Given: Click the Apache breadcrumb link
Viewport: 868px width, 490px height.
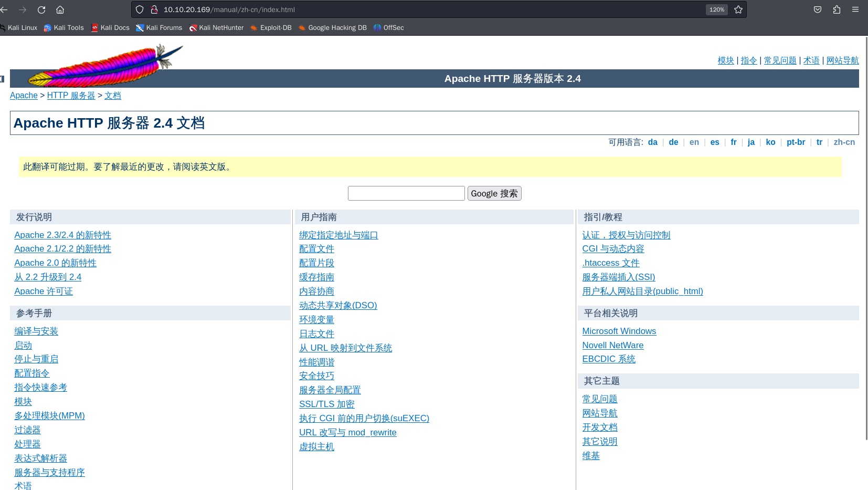Looking at the screenshot, I should pyautogui.click(x=24, y=96).
